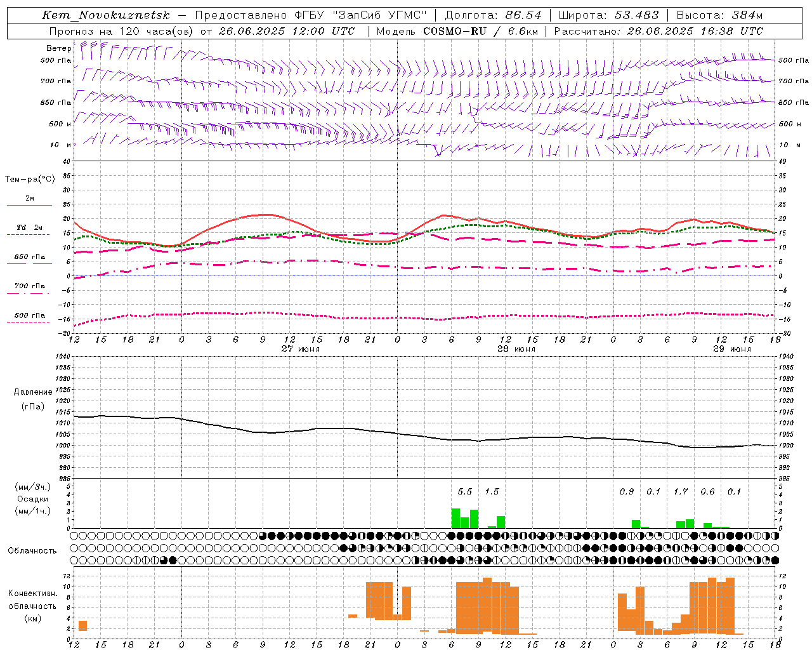Click 'Рассчитано: 26.06.2025 16:38 UTC' timestamp
The height and width of the screenshot is (650, 812).
[x=658, y=31]
